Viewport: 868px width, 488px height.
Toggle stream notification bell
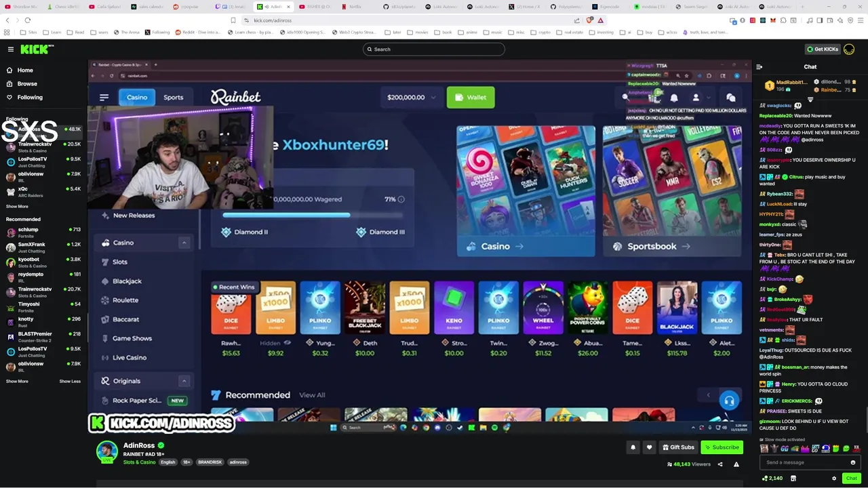point(633,447)
